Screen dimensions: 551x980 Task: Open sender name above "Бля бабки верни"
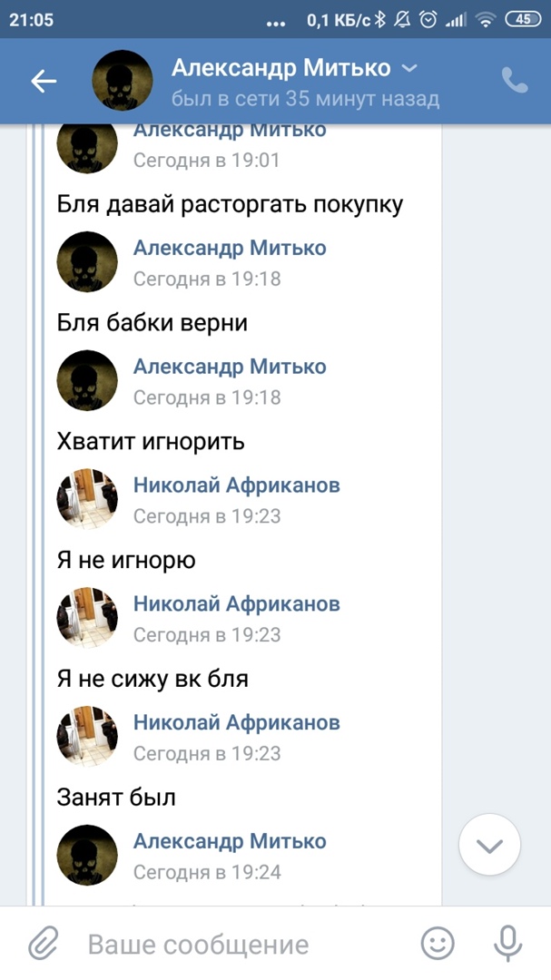tap(230, 248)
